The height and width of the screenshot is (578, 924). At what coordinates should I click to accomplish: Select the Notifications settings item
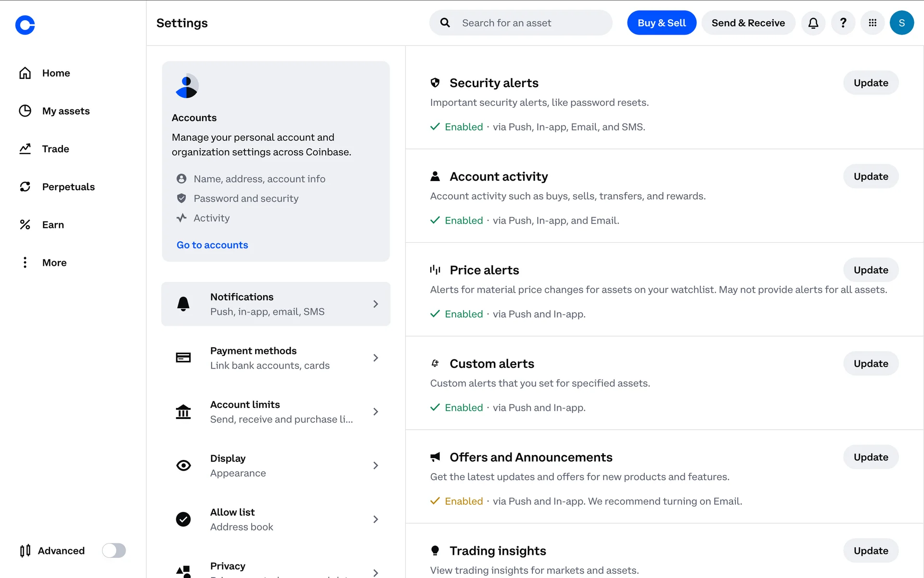(x=276, y=304)
